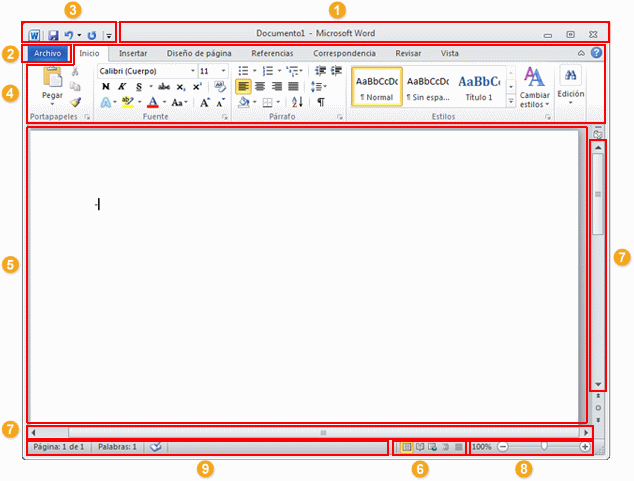
Task: Click the Undo arrow icon
Action: click(x=69, y=35)
